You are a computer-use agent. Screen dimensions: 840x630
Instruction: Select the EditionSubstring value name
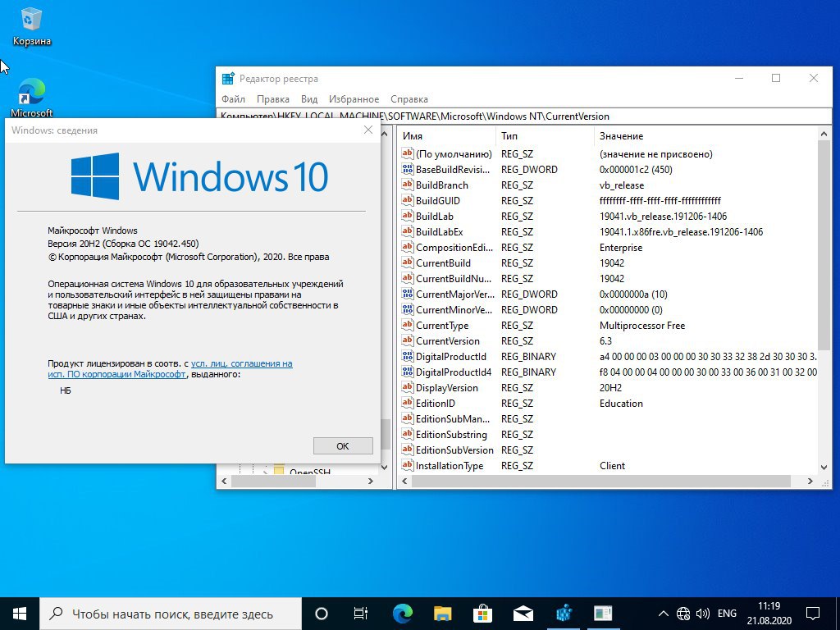pyautogui.click(x=451, y=434)
